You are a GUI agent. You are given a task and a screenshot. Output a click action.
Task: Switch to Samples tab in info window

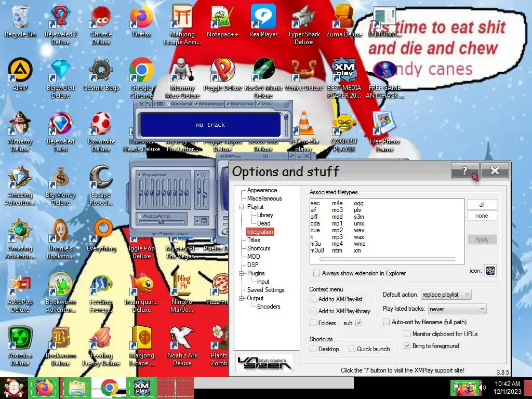click(x=240, y=104)
